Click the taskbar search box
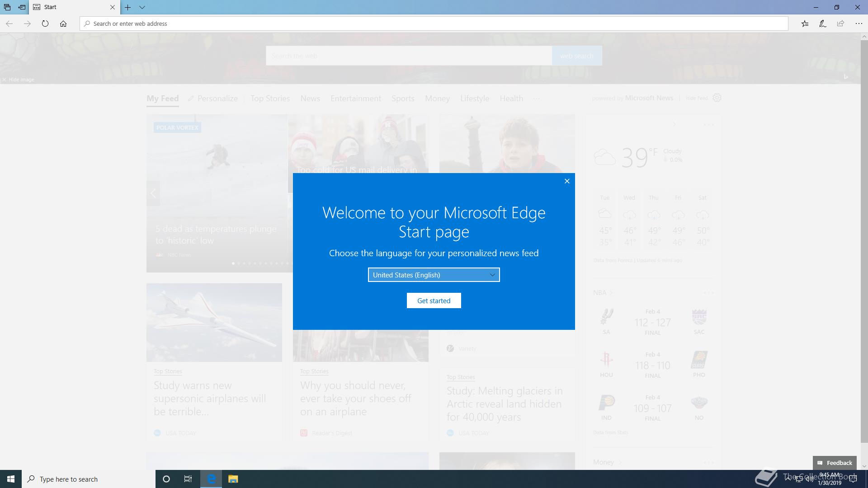Viewport: 868px width, 488px height. pyautogui.click(x=89, y=479)
